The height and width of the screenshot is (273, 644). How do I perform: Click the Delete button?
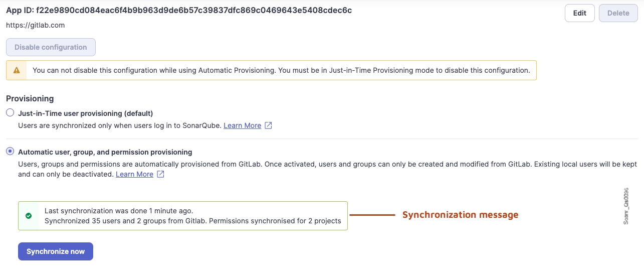[x=618, y=13]
